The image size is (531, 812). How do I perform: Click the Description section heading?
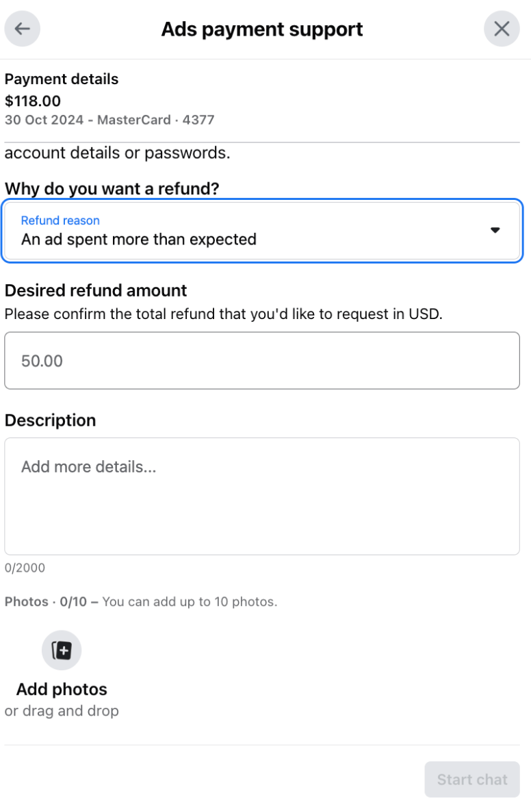[x=50, y=420]
